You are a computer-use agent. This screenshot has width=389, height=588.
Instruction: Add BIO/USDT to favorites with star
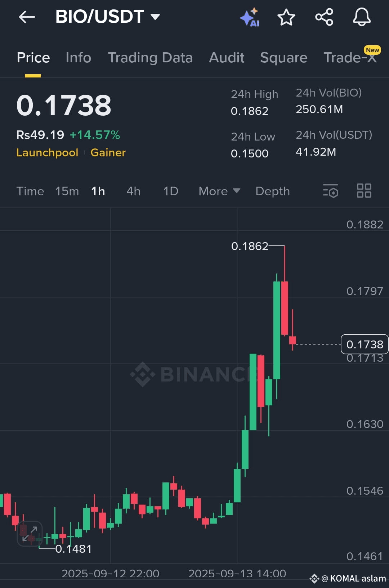point(286,17)
